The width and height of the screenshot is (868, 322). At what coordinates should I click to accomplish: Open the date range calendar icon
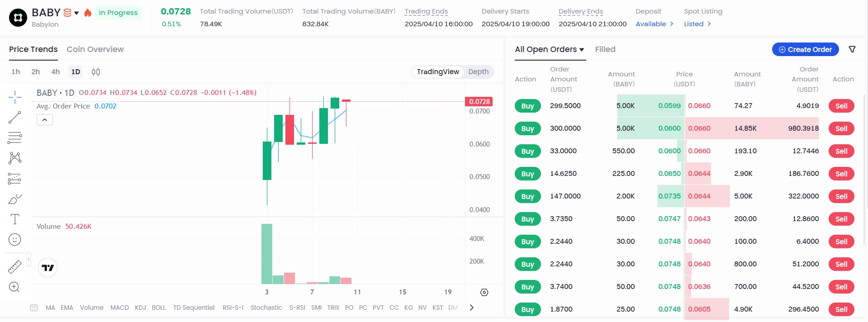tap(34, 308)
